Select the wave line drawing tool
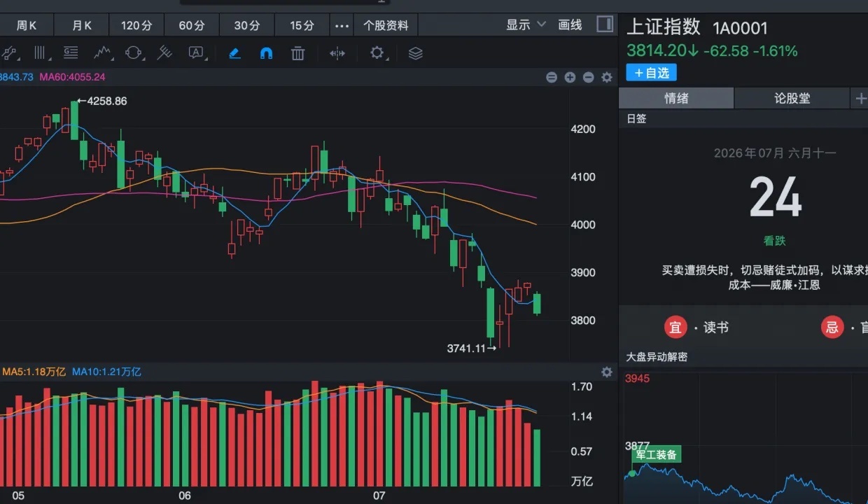Screen dimensions: 868x504 103,53
